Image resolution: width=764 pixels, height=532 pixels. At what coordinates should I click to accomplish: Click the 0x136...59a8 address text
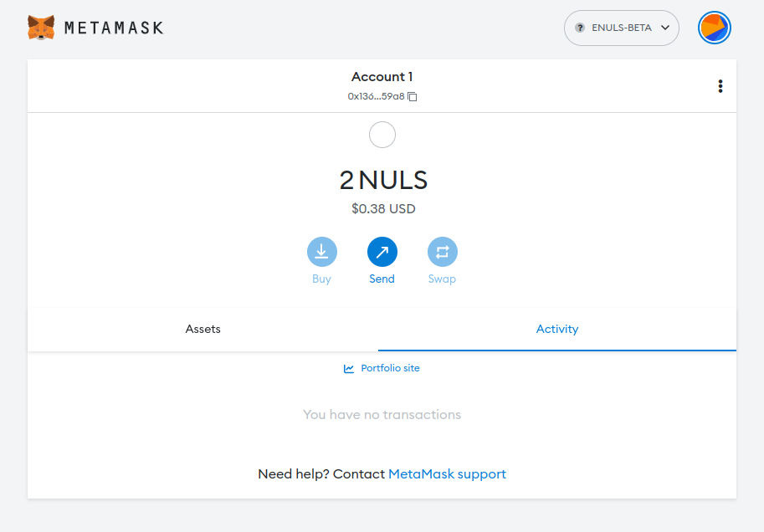tap(376, 96)
